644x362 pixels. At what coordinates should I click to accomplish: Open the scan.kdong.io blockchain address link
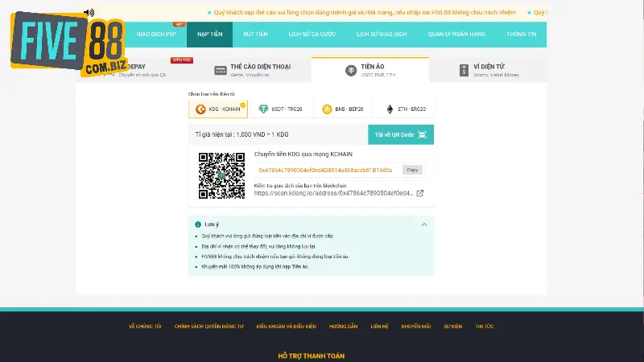pyautogui.click(x=333, y=193)
